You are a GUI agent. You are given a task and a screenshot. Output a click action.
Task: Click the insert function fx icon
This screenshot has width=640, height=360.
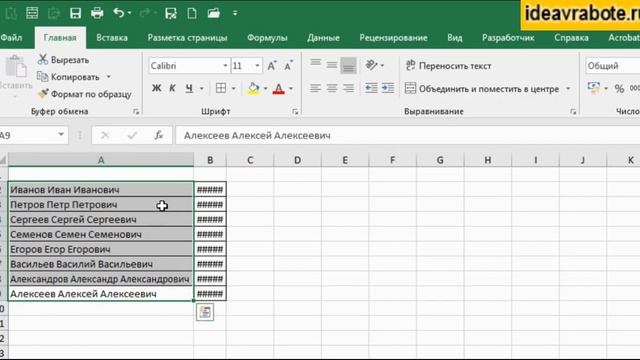tap(159, 135)
